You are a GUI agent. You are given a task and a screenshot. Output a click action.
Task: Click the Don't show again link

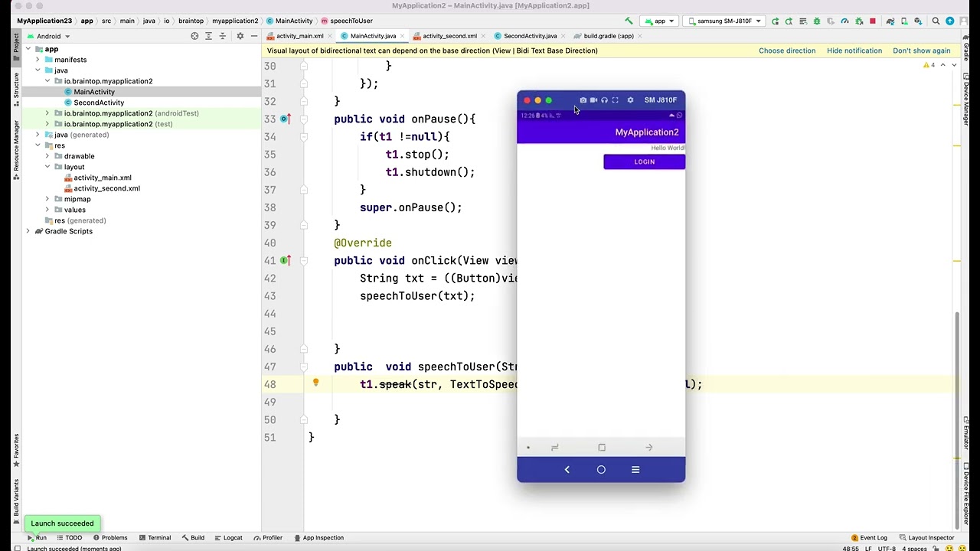tap(922, 51)
